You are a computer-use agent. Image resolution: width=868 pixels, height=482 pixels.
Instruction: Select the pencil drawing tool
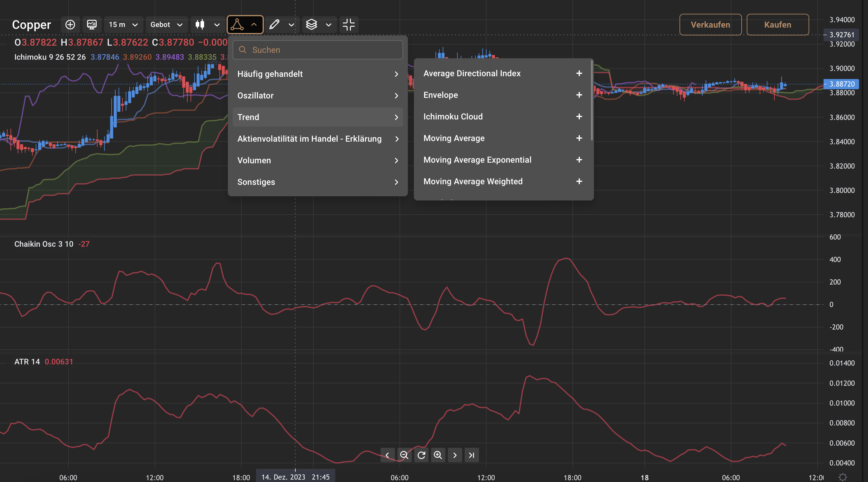pyautogui.click(x=274, y=25)
